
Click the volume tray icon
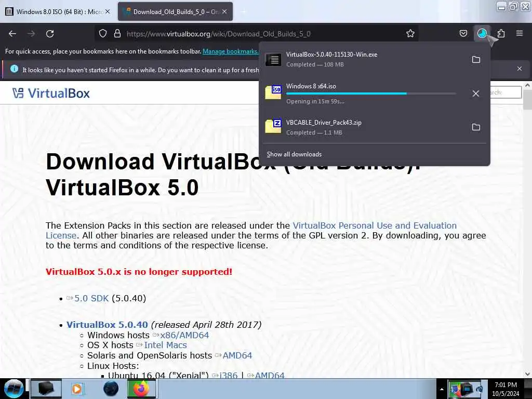479,389
